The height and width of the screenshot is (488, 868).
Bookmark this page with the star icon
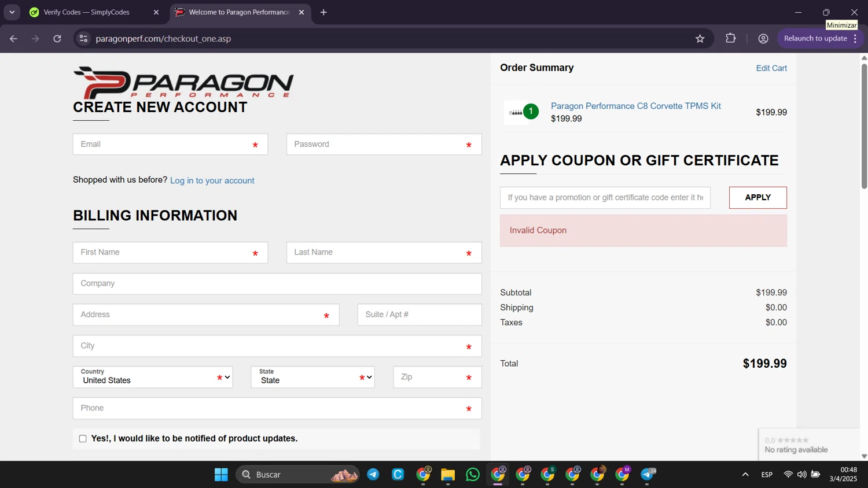click(x=700, y=39)
